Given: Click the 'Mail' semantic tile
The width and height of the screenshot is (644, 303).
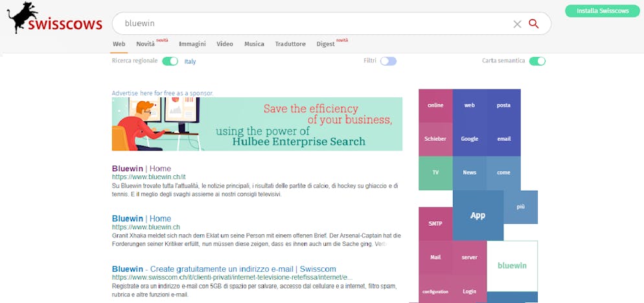Looking at the screenshot, I should tap(435, 258).
